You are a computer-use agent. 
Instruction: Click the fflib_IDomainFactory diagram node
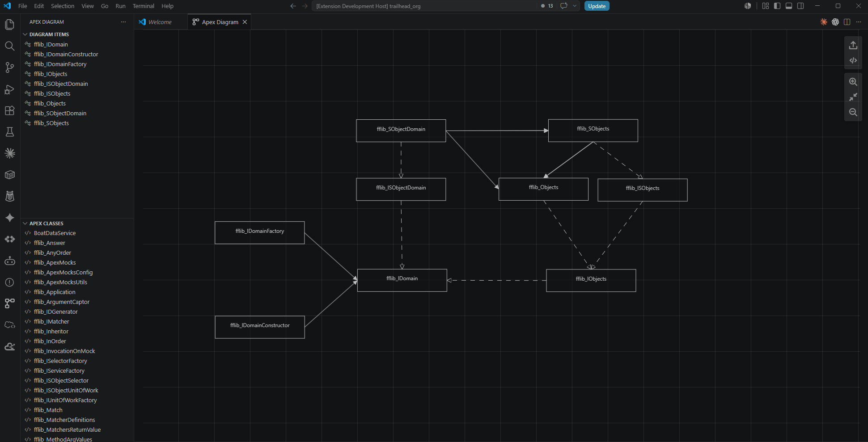(259, 232)
